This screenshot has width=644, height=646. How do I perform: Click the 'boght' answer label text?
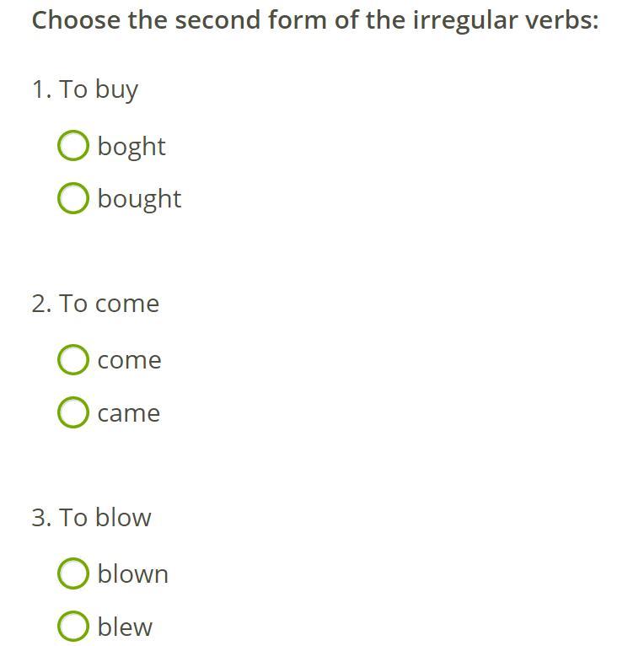(x=131, y=147)
